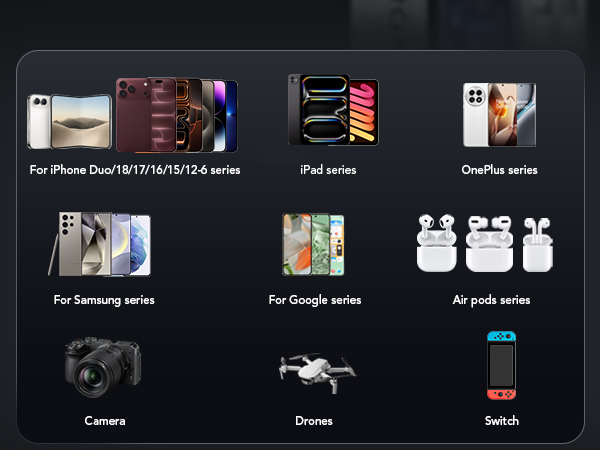Image resolution: width=600 pixels, height=450 pixels.
Task: Select the Google Pixel phones image
Action: [313, 244]
